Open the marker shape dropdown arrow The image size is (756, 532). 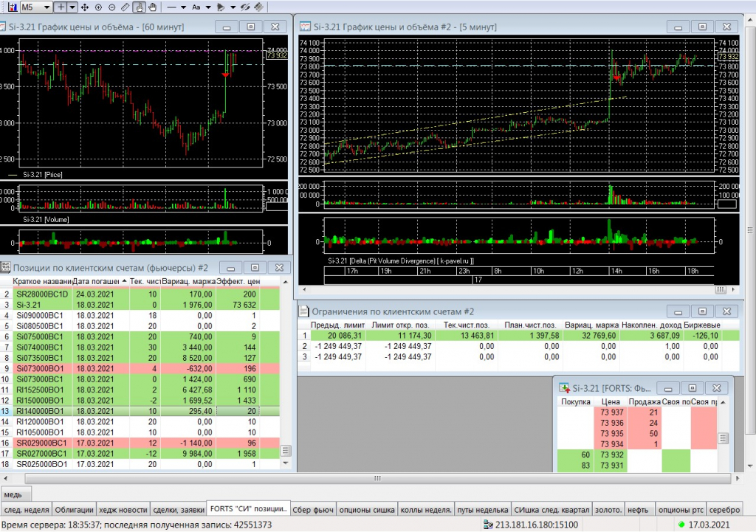(x=233, y=7)
